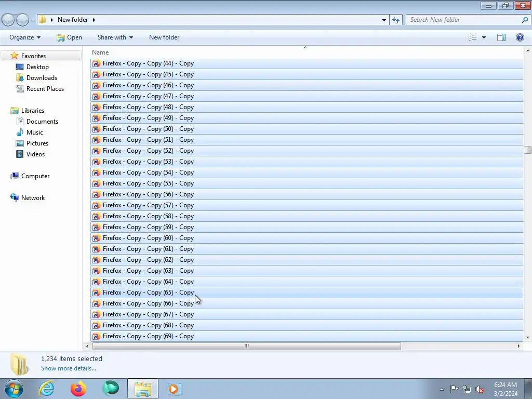Click the vertical scrollbar down arrow
The height and width of the screenshot is (399, 532).
(x=528, y=337)
